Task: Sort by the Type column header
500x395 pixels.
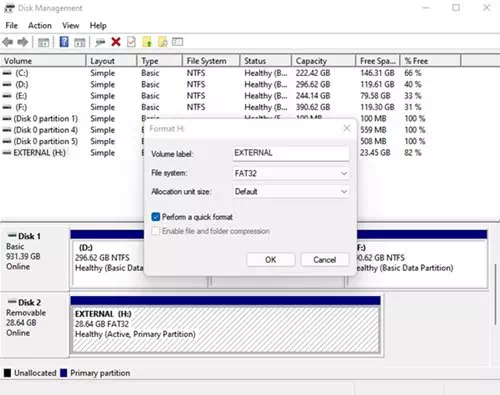Action: tap(160, 61)
